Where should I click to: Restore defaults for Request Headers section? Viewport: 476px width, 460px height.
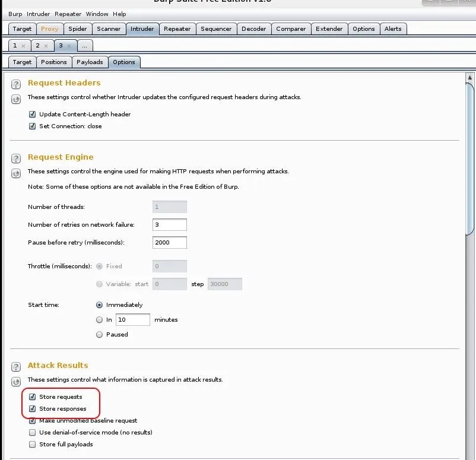[x=16, y=99]
